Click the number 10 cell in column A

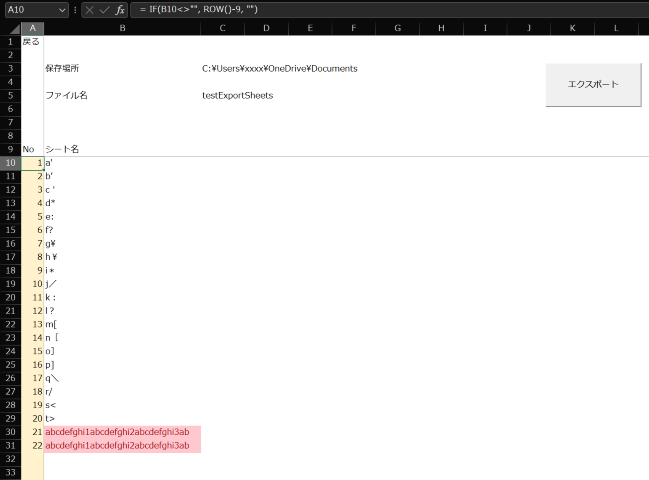click(x=32, y=284)
